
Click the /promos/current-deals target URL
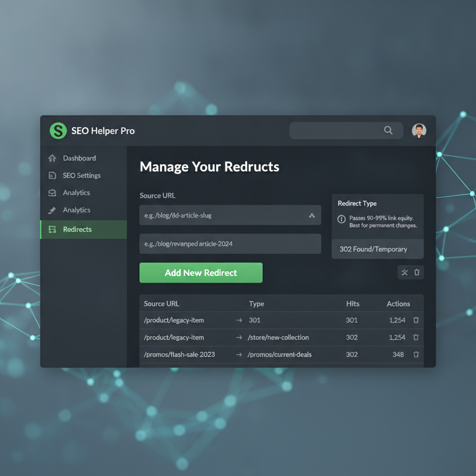tap(279, 355)
